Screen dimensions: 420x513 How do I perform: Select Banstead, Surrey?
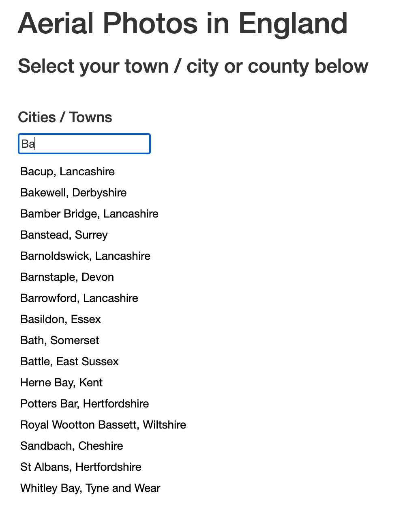[64, 235]
